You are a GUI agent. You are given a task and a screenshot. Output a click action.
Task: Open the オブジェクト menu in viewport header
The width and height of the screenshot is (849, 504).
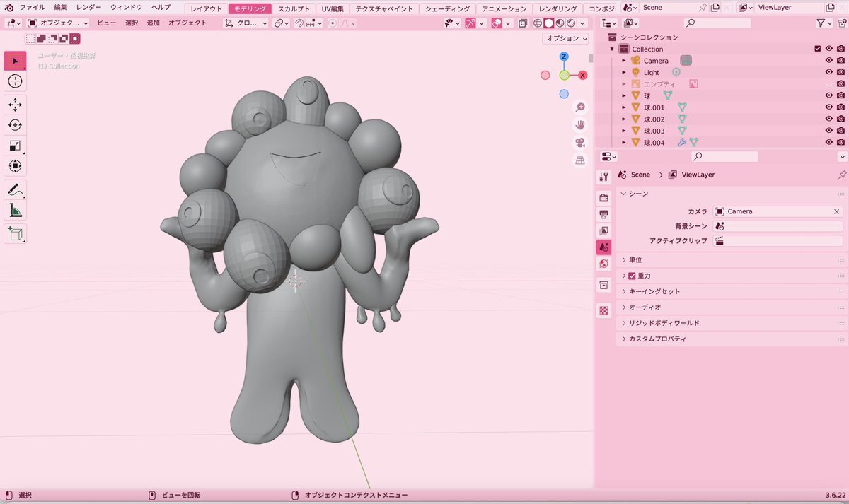(187, 23)
